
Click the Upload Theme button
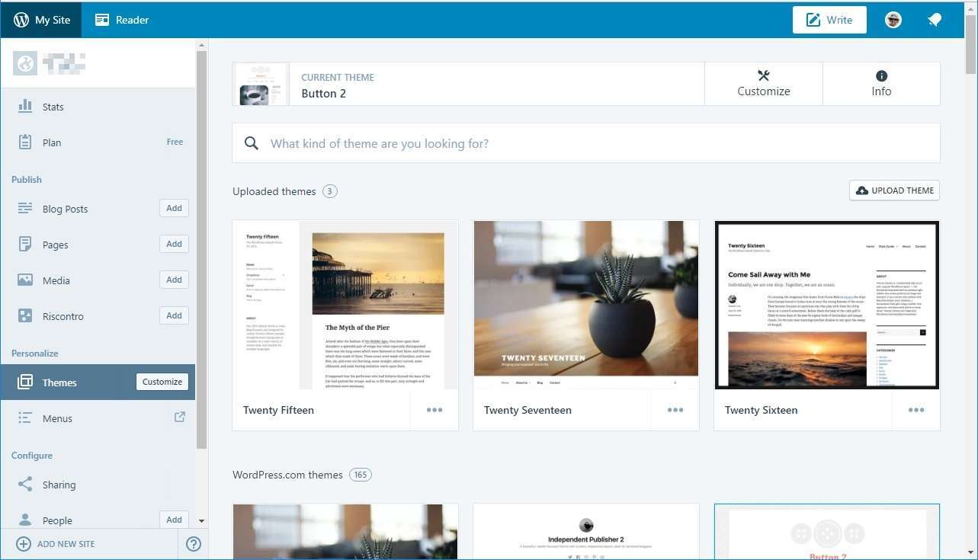[895, 190]
